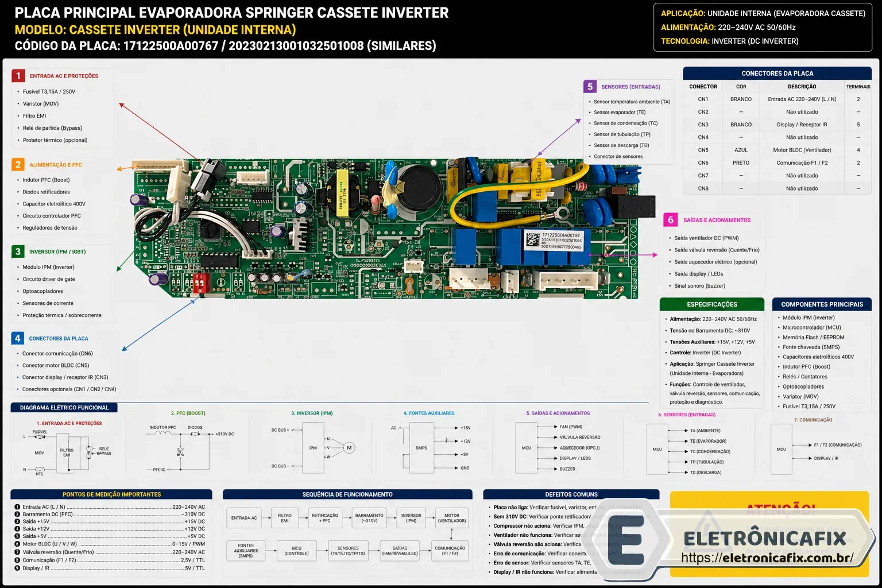
Task: Click 'Saída ventilador DC (PWM)' list item
Action: (706, 238)
